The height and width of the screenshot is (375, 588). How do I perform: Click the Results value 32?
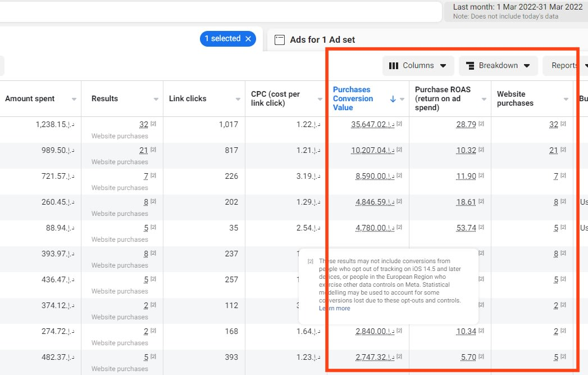(x=144, y=125)
